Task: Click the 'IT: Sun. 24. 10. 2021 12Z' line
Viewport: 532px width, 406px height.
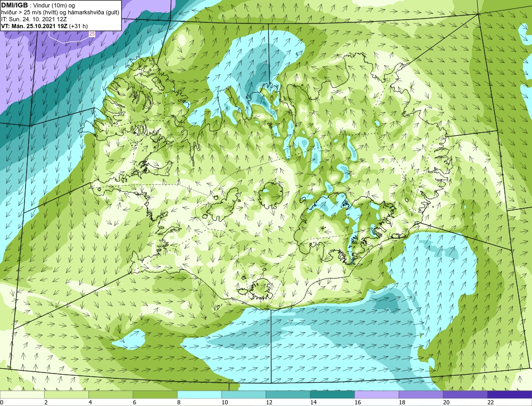Action: pos(34,19)
